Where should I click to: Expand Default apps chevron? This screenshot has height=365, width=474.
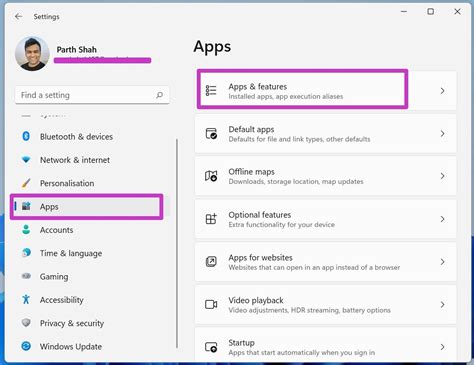(442, 133)
